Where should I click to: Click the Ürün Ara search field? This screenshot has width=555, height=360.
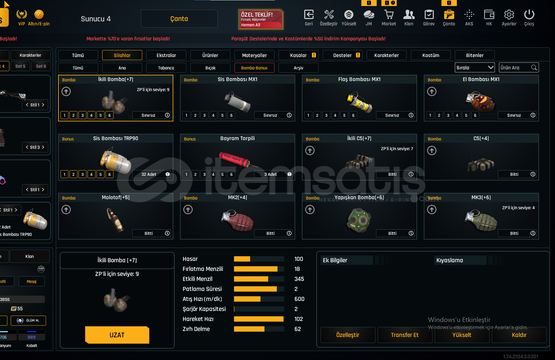[519, 67]
